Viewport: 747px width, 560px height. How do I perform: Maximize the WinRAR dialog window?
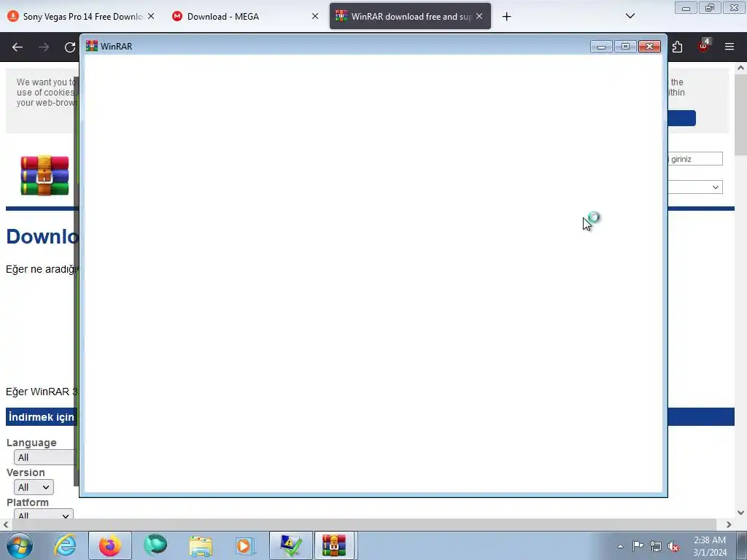[625, 46]
